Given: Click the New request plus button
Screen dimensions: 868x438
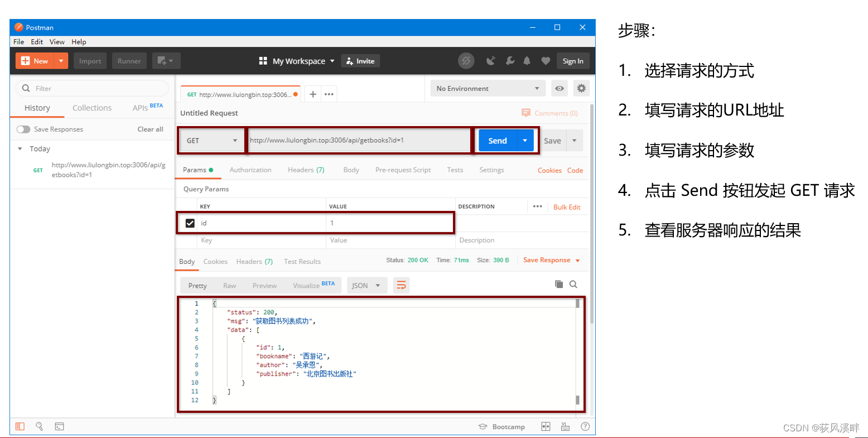Looking at the screenshot, I should point(35,61).
